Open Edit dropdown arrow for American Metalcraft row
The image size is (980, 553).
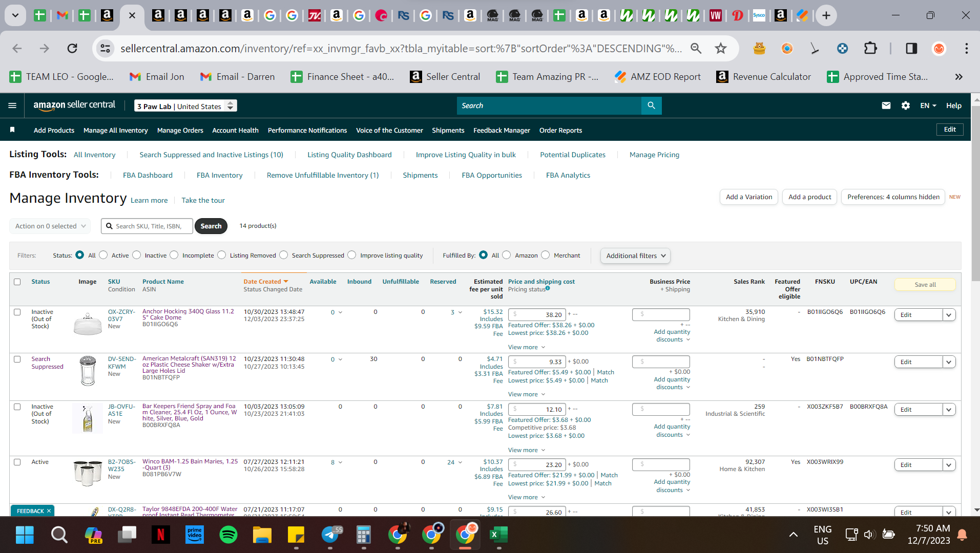coord(949,362)
